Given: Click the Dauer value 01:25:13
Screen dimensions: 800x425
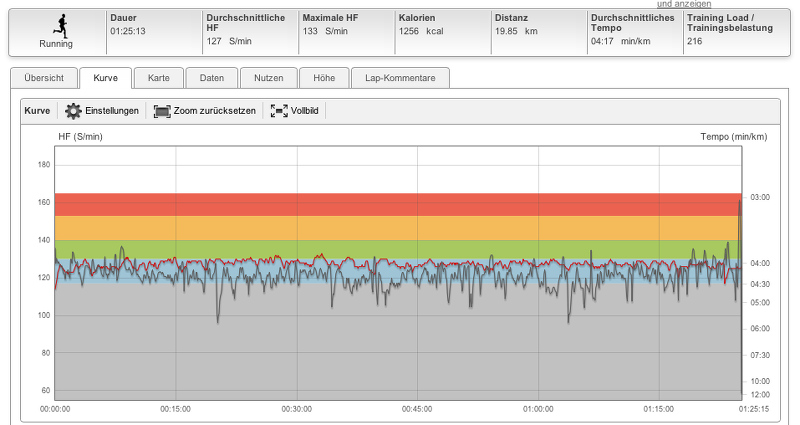Looking at the screenshot, I should pyautogui.click(x=128, y=31).
